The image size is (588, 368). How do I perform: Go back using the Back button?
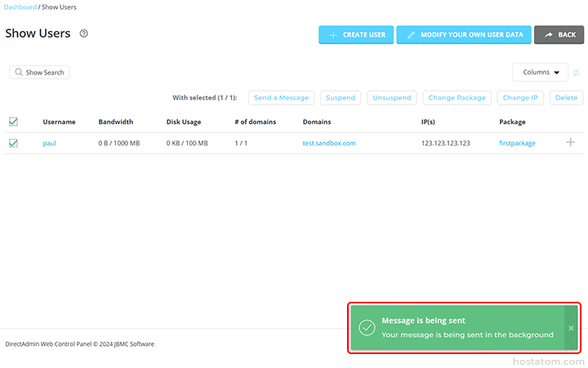point(559,34)
